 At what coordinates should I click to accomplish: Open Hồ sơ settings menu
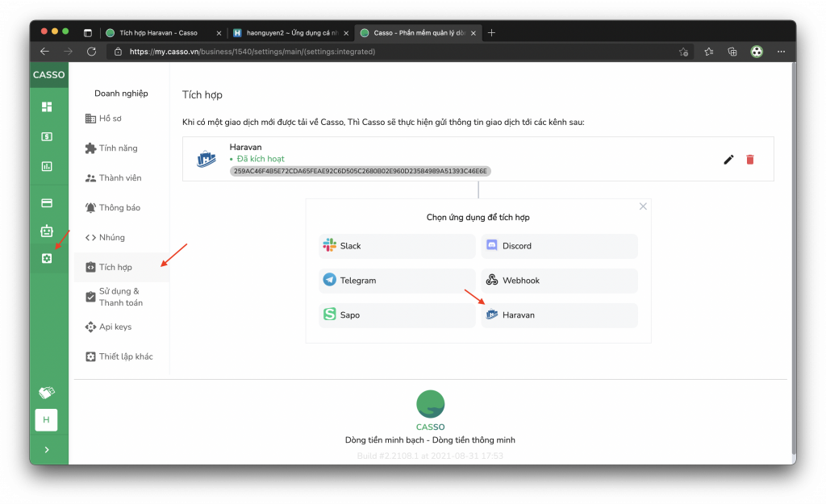(x=122, y=119)
